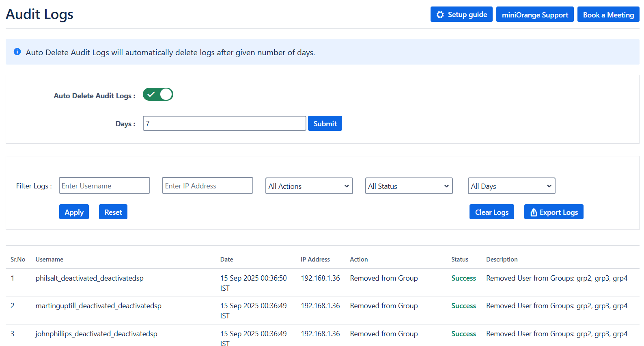The height and width of the screenshot is (346, 644).
Task: Turn off Auto Delete Audit Logs toggle
Action: tap(158, 94)
